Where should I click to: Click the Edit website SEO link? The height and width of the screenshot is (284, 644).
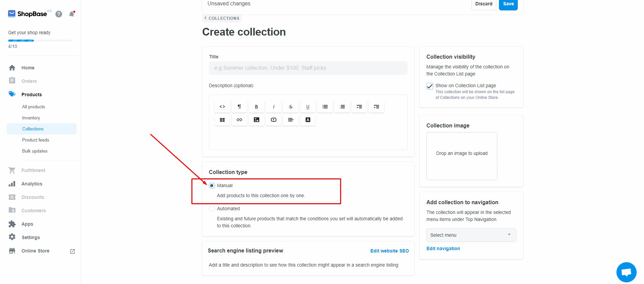[x=389, y=251]
